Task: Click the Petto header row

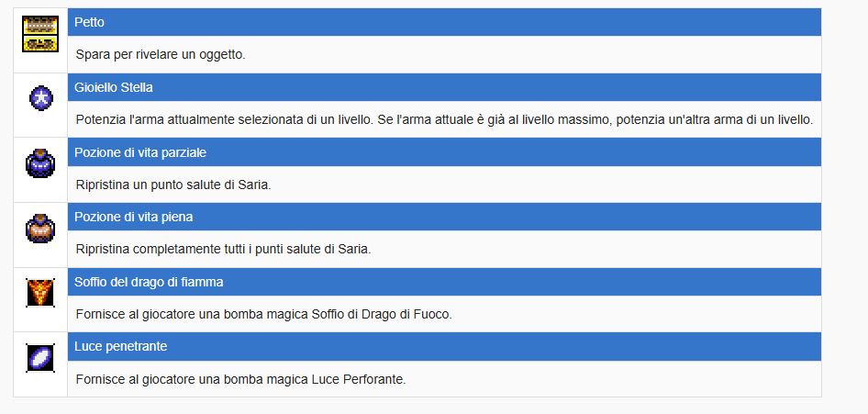Action: 444,22
